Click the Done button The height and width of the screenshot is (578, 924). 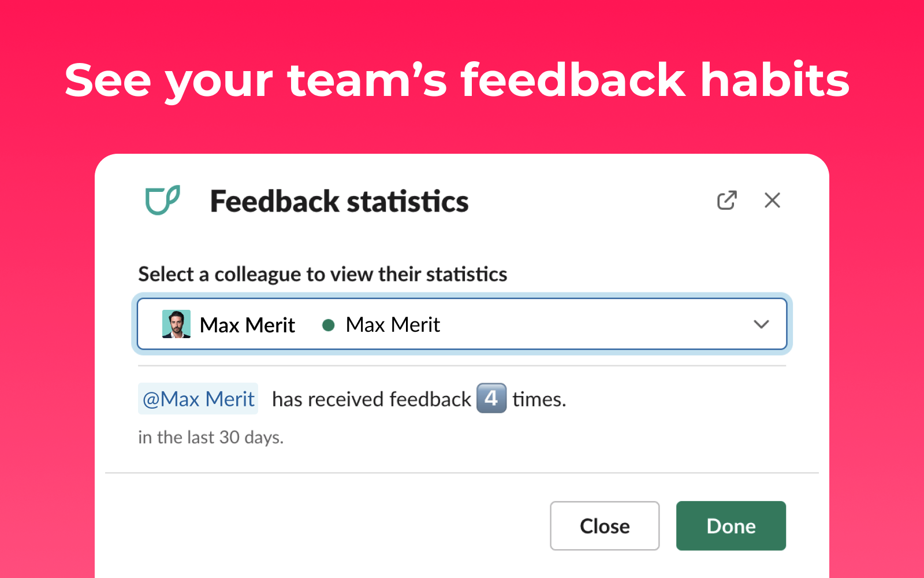[x=730, y=525]
